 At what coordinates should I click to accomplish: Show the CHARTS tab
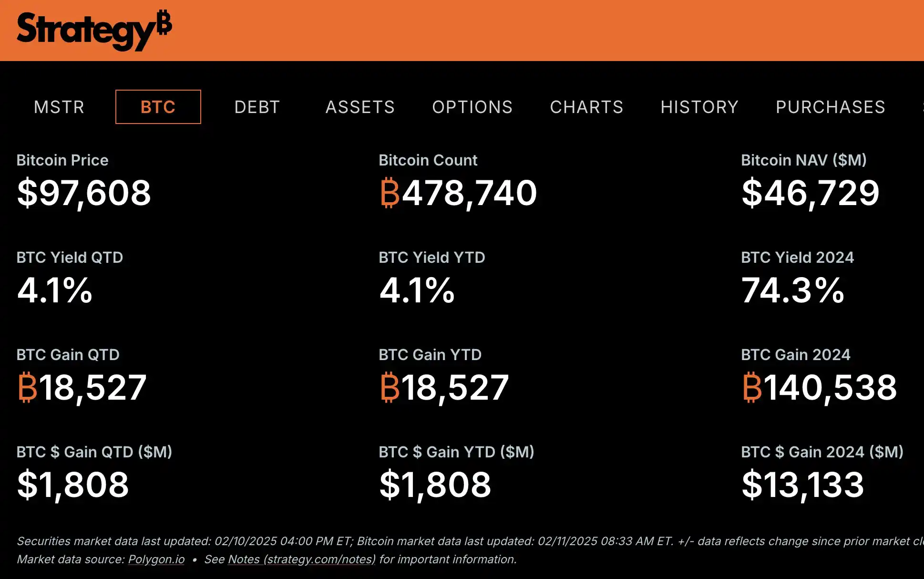586,107
